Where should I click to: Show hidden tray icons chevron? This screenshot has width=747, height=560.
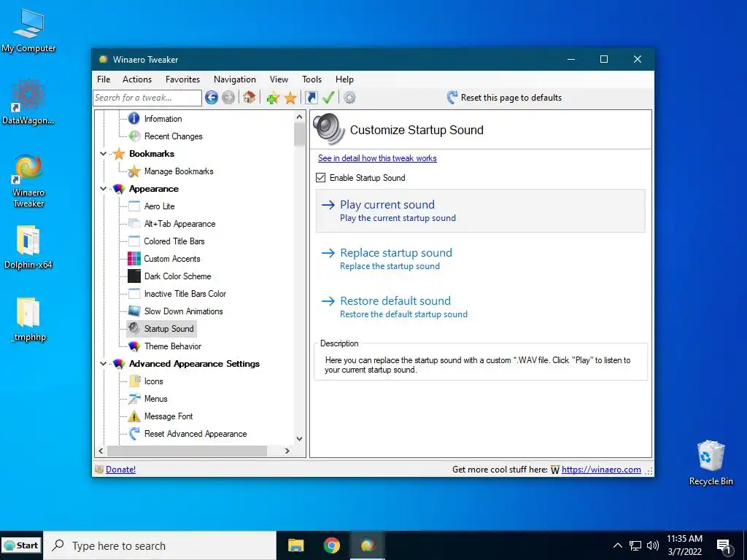[617, 545]
